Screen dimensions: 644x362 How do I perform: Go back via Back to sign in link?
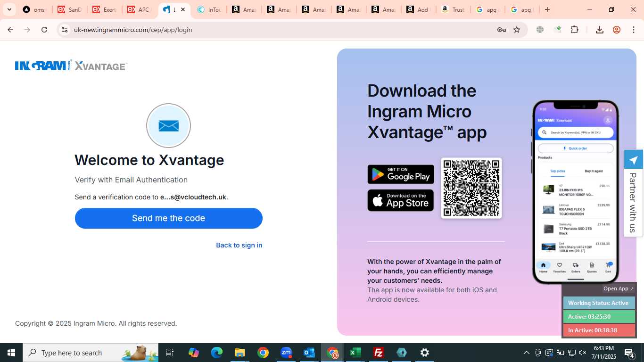click(239, 245)
